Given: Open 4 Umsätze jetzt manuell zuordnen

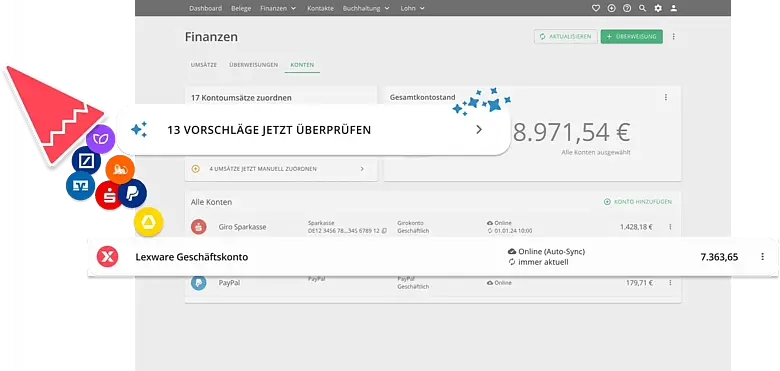Looking at the screenshot, I should (281, 169).
